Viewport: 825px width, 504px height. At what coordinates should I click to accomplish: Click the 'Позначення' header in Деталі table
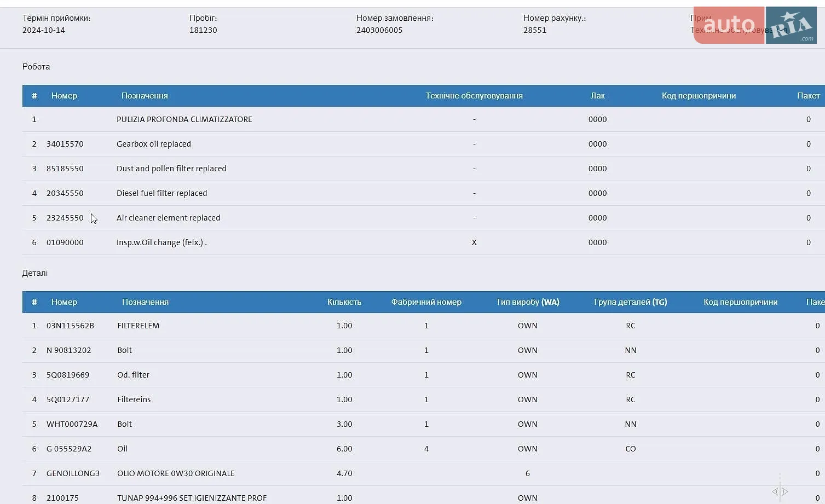145,302
